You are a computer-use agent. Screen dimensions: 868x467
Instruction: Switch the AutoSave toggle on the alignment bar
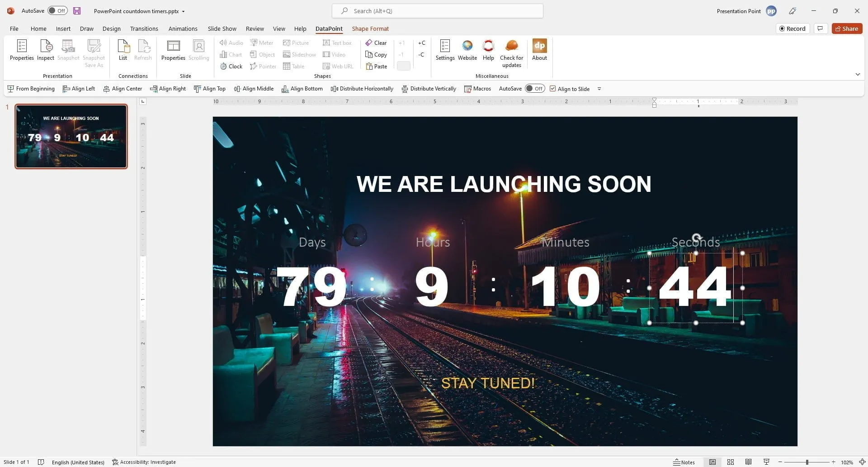pyautogui.click(x=535, y=88)
